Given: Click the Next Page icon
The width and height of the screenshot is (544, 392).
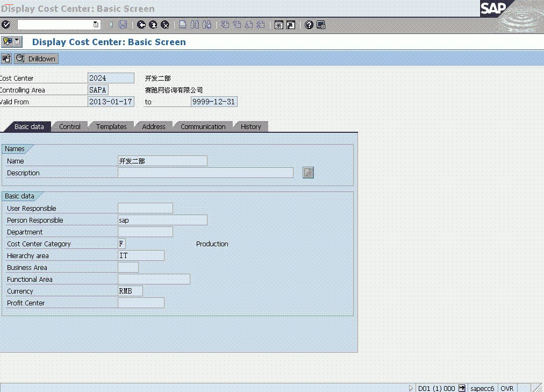Looking at the screenshot, I should [249, 25].
